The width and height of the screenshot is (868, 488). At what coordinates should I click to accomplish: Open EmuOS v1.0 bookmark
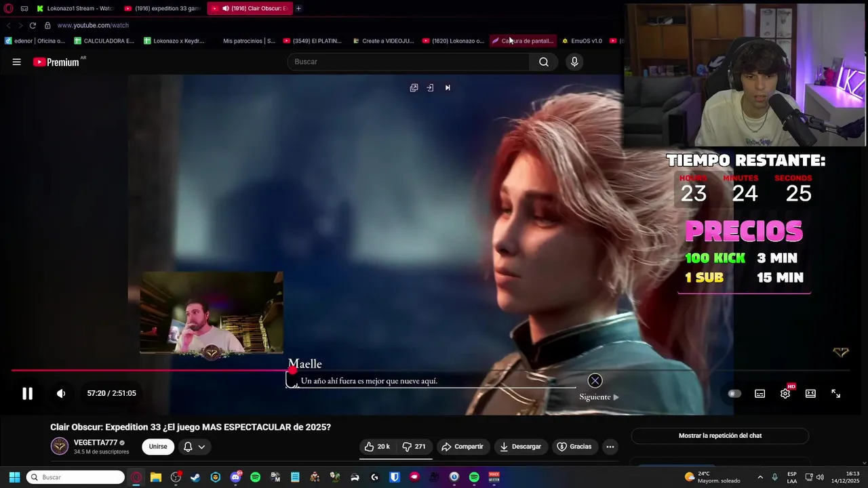point(582,41)
